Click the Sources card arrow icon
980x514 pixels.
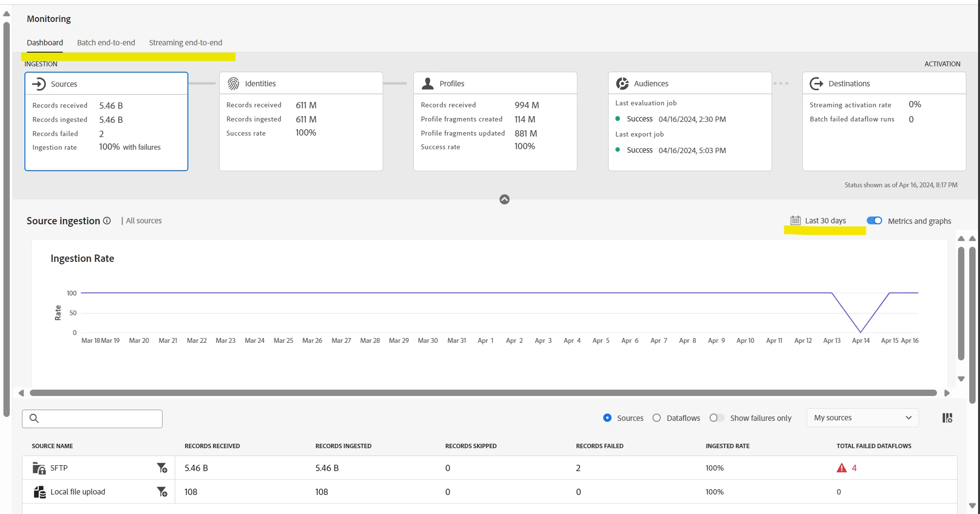[x=39, y=84]
